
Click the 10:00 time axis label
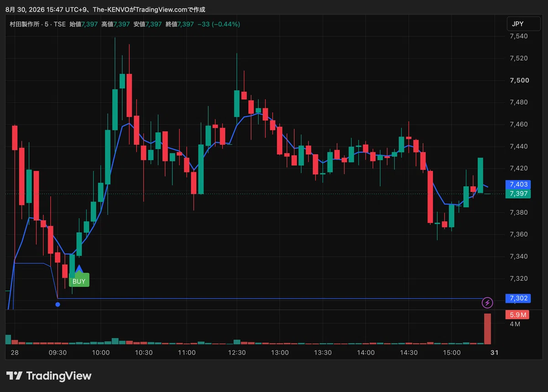(100, 353)
